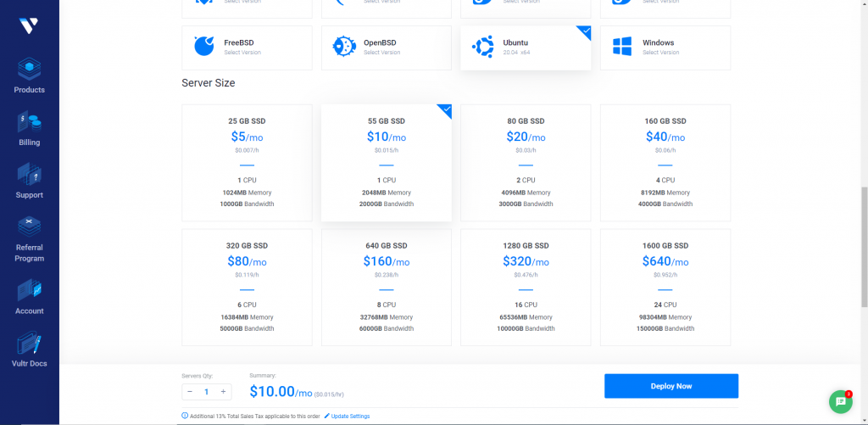Open the Referral Program icon

[29, 227]
